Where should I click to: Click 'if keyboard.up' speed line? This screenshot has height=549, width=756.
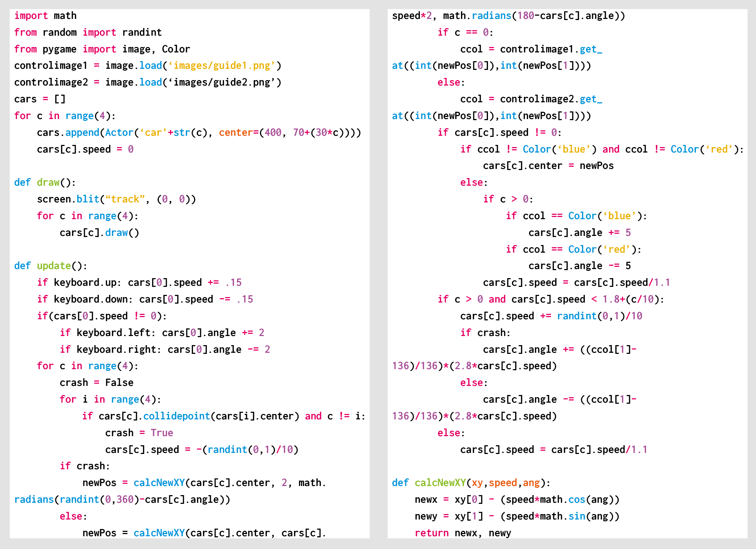pyautogui.click(x=139, y=283)
